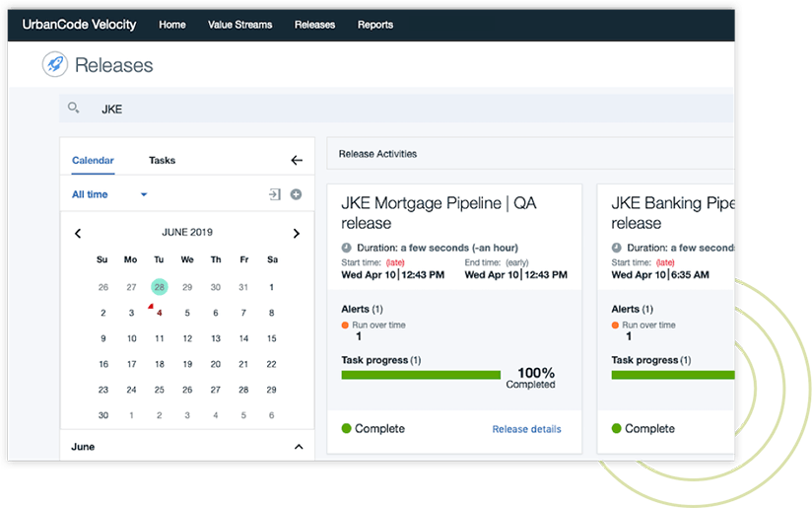The width and height of the screenshot is (812, 508).
Task: Click Banking card start time 6:35 AM
Action: [660, 275]
